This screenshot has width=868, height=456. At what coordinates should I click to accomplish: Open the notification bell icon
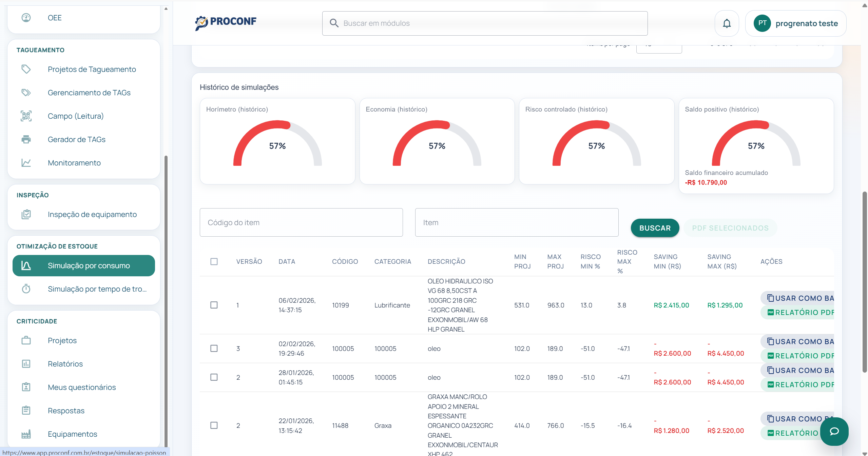[726, 23]
